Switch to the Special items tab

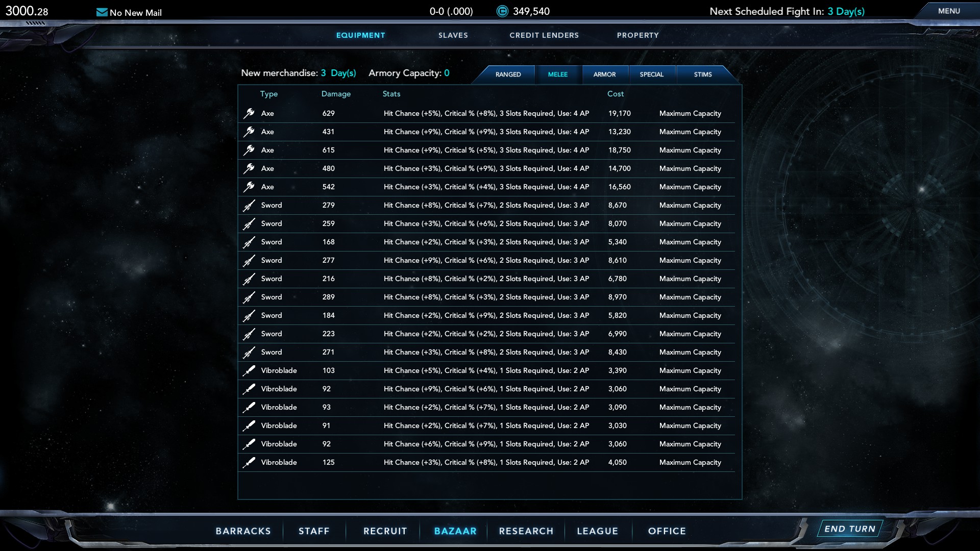click(x=652, y=74)
